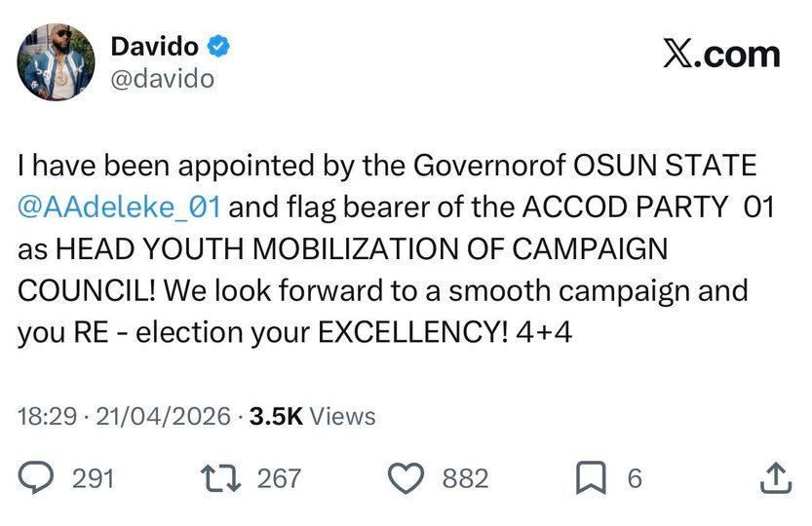Click the 21/04/2026 post date

tap(158, 417)
